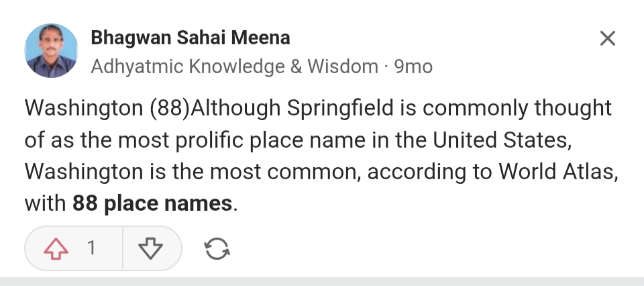Screen dimensions: 644x286
Task: Downvote the answer by Bhagwan Sahai Meena
Action: click(x=150, y=248)
